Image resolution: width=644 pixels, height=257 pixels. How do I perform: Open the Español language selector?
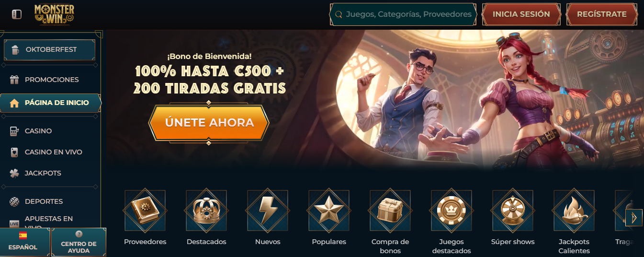tap(23, 242)
